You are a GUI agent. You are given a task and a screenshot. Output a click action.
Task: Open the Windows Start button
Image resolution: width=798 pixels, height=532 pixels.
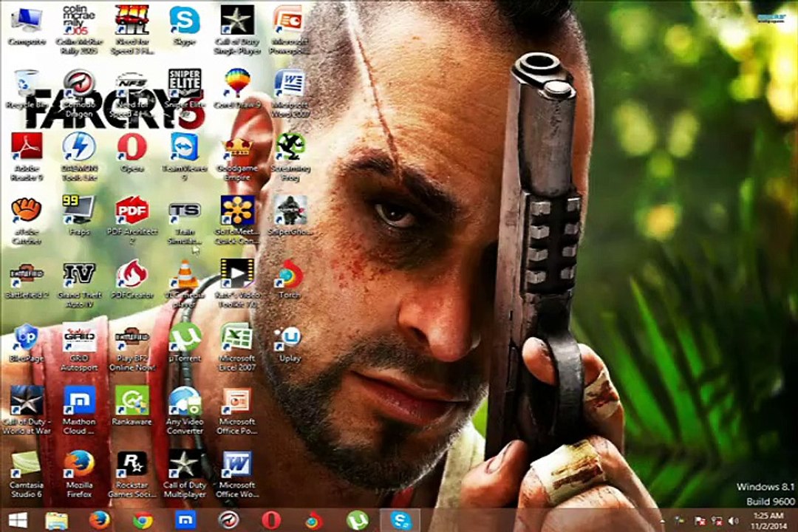pyautogui.click(x=17, y=520)
